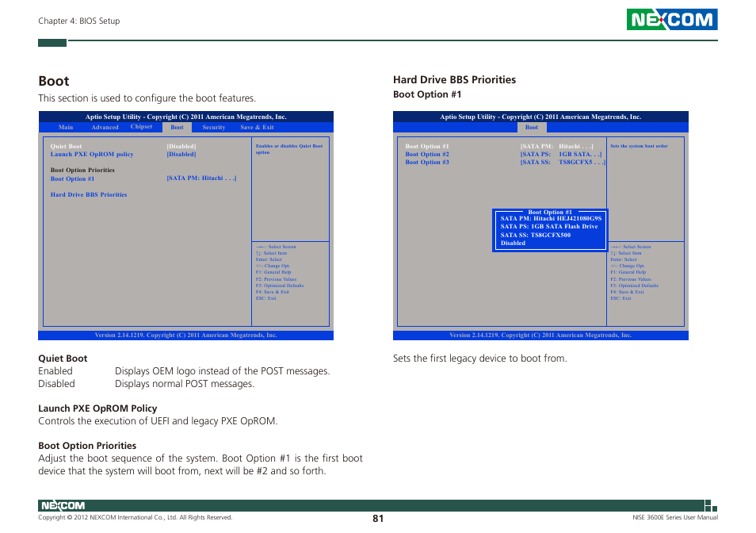This screenshot has height=533, width=756.
Task: Click the 'Enabled' term in Quiet Boot description
Action: click(x=55, y=371)
